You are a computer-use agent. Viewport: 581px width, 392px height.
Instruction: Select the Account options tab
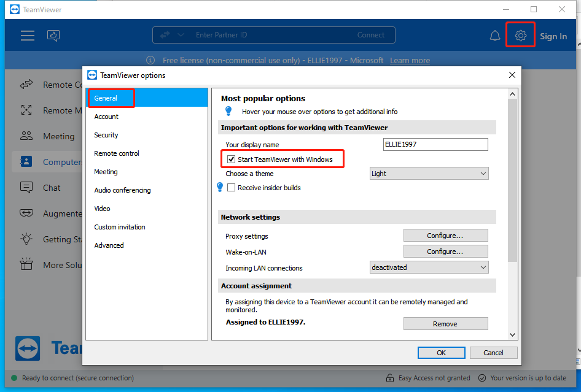click(x=147, y=117)
